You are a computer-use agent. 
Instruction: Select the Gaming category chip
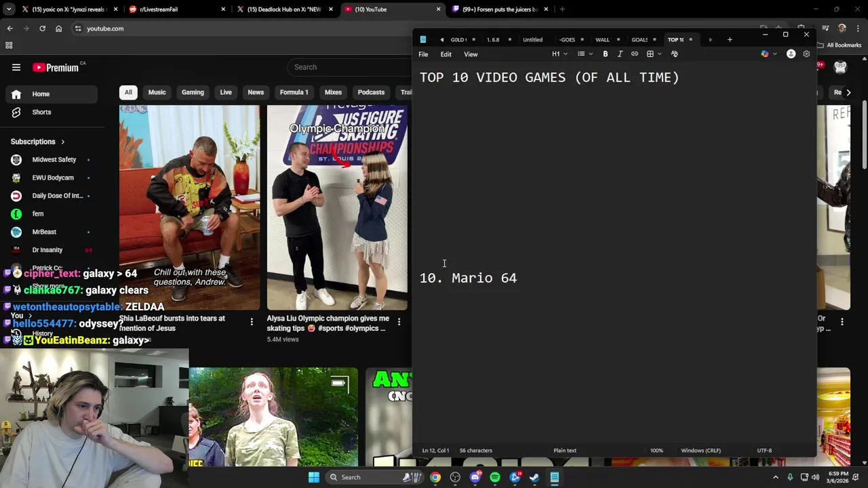coord(193,92)
